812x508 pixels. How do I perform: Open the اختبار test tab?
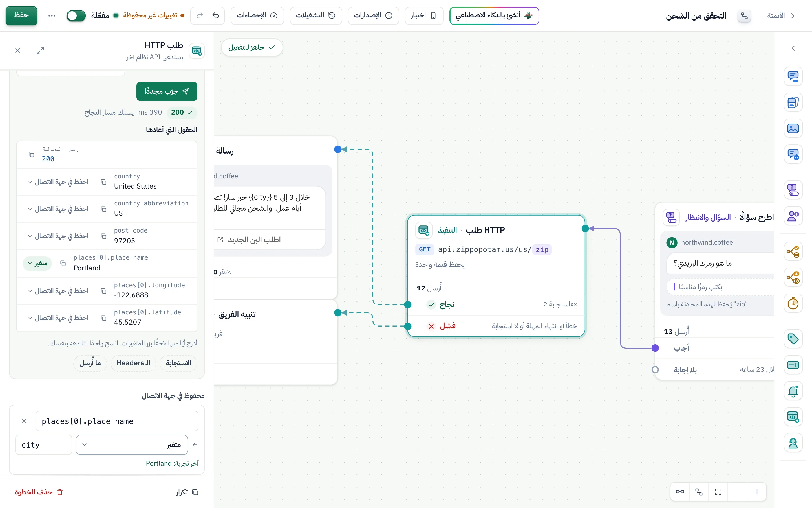[x=424, y=16]
